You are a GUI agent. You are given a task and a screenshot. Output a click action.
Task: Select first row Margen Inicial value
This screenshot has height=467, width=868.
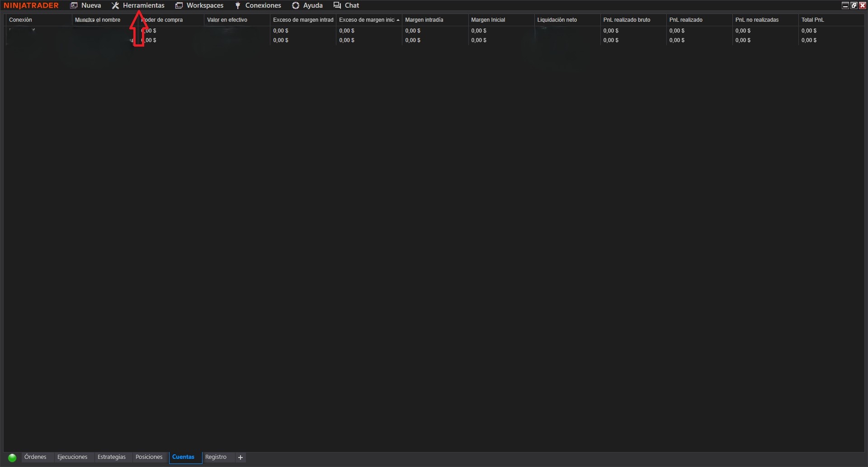pos(479,31)
